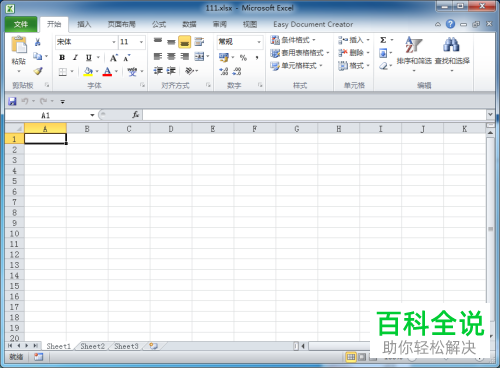The width and height of the screenshot is (500, 368).
Task: Open 条件格式 conditional formatting menu
Action: click(x=293, y=40)
